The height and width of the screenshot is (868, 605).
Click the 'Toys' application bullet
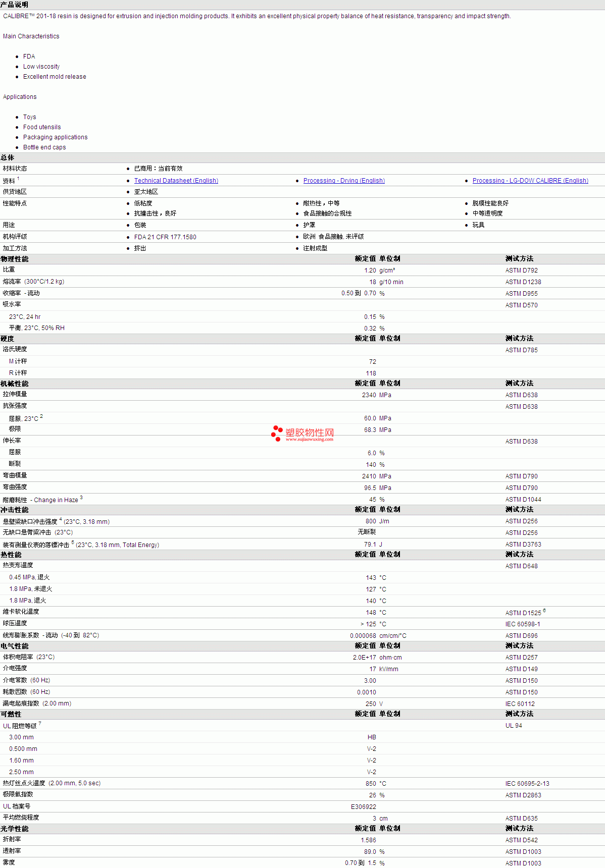coord(30,117)
